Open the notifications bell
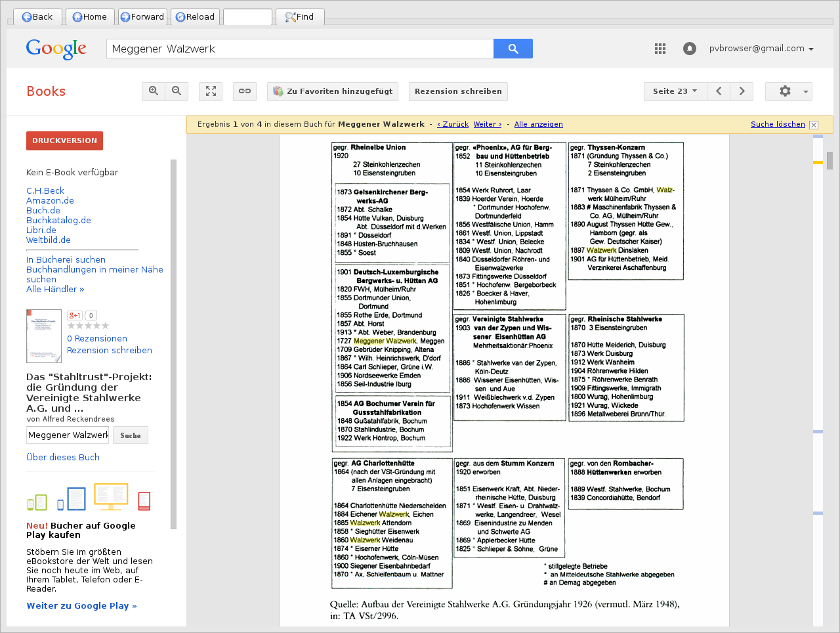Image resolution: width=840 pixels, height=633 pixels. [689, 49]
